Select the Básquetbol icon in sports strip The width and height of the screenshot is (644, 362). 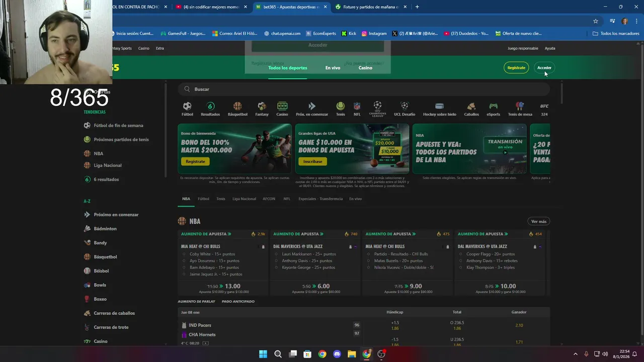tap(237, 109)
